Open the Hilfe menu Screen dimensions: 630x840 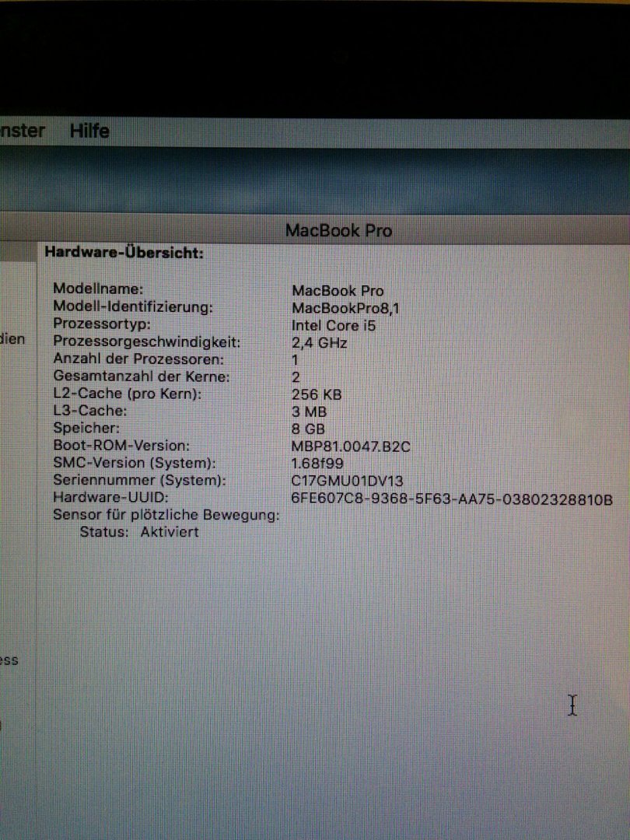pyautogui.click(x=89, y=131)
